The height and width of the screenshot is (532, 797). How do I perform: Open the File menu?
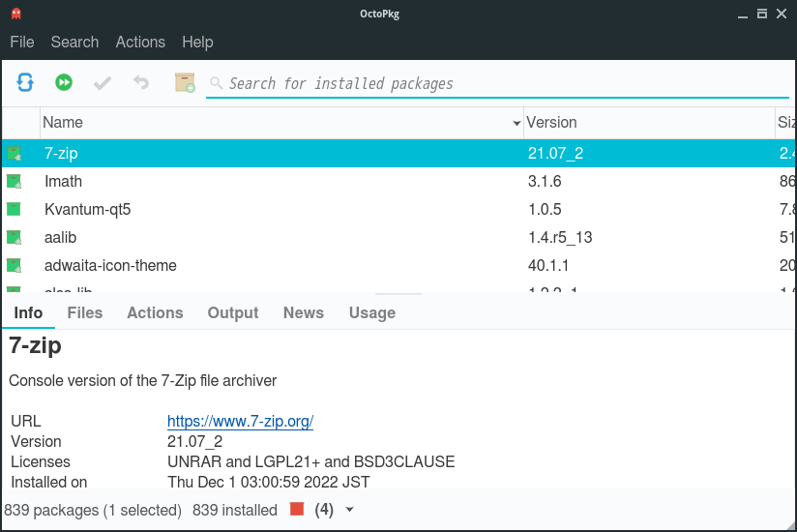(22, 42)
